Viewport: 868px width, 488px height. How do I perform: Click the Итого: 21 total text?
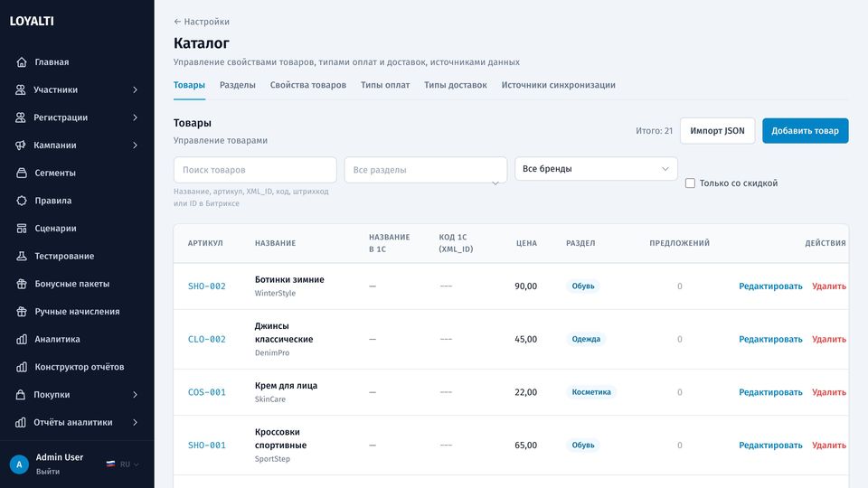tap(654, 130)
